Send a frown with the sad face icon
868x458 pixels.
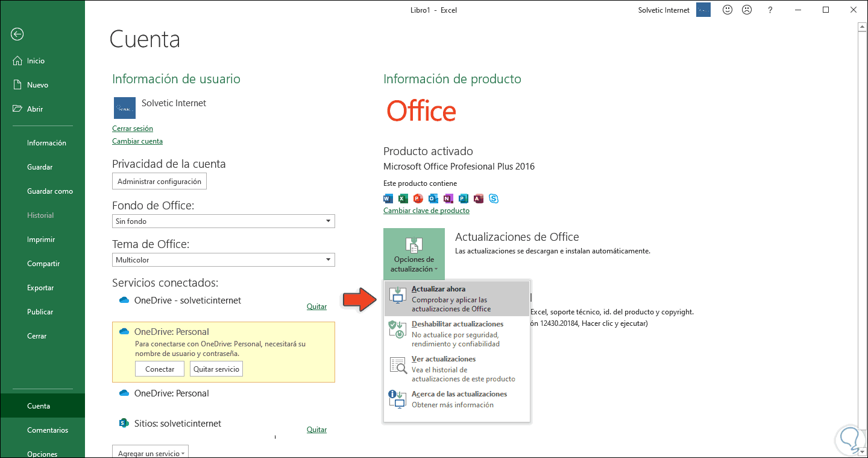point(747,10)
